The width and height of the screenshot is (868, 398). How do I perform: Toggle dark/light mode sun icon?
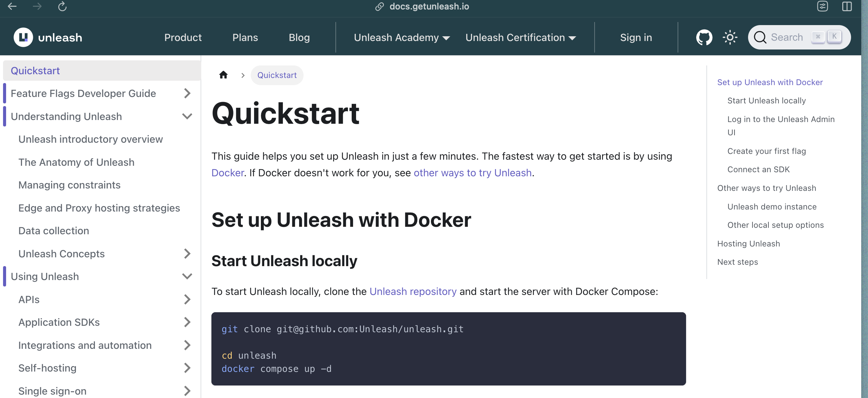pyautogui.click(x=729, y=37)
